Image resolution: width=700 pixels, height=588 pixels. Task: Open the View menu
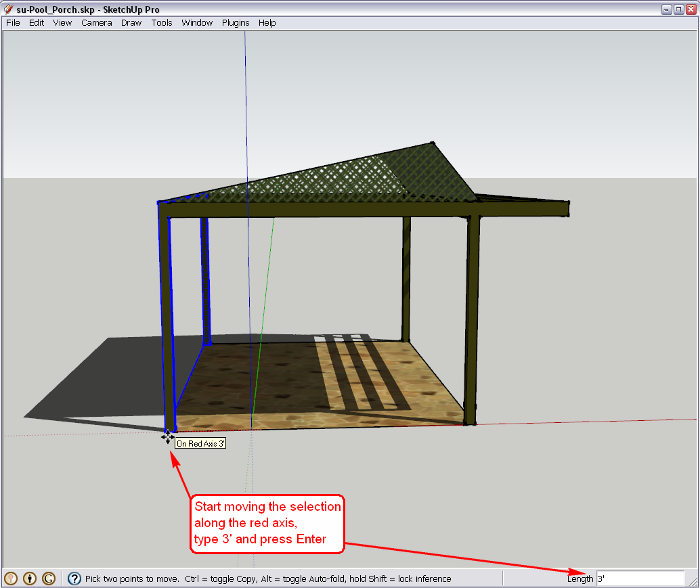[x=62, y=22]
